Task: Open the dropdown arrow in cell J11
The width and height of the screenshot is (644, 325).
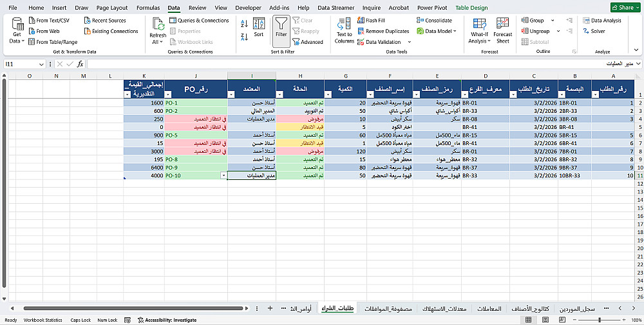Action: 223,175
